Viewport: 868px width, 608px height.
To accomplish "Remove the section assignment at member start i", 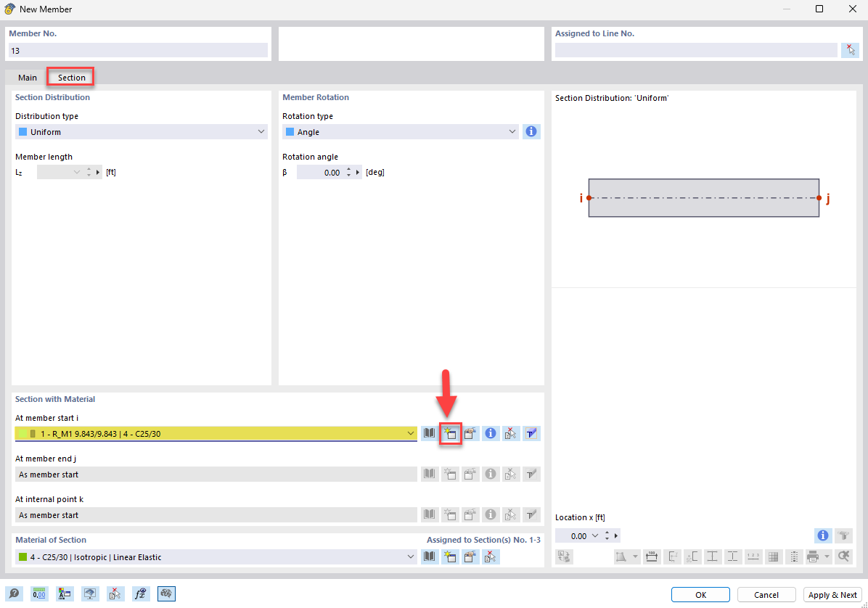I will coord(510,432).
